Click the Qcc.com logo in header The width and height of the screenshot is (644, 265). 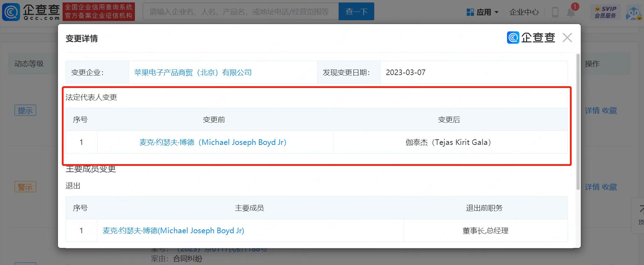tap(31, 12)
